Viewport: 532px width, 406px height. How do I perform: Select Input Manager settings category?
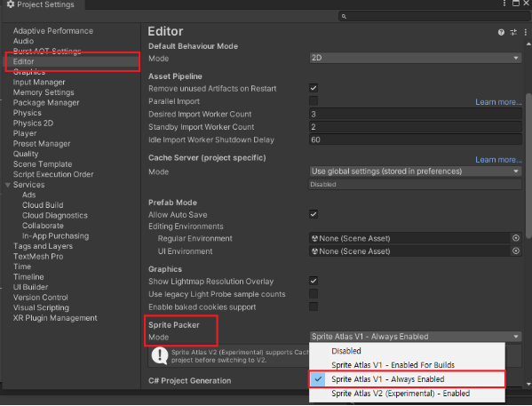pyautogui.click(x=39, y=82)
